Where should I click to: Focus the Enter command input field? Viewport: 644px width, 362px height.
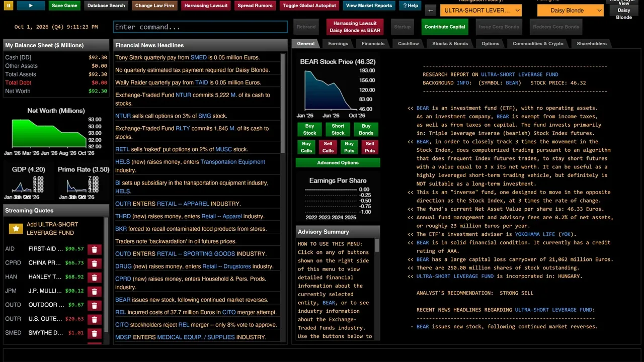click(201, 27)
